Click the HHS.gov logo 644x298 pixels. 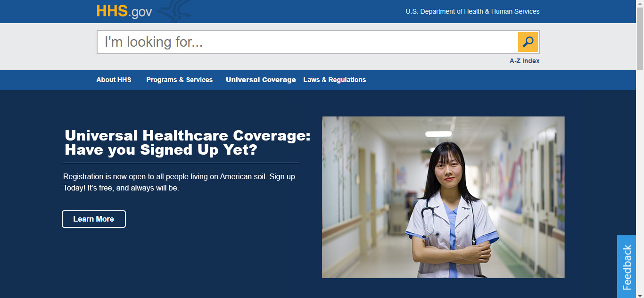(x=124, y=11)
